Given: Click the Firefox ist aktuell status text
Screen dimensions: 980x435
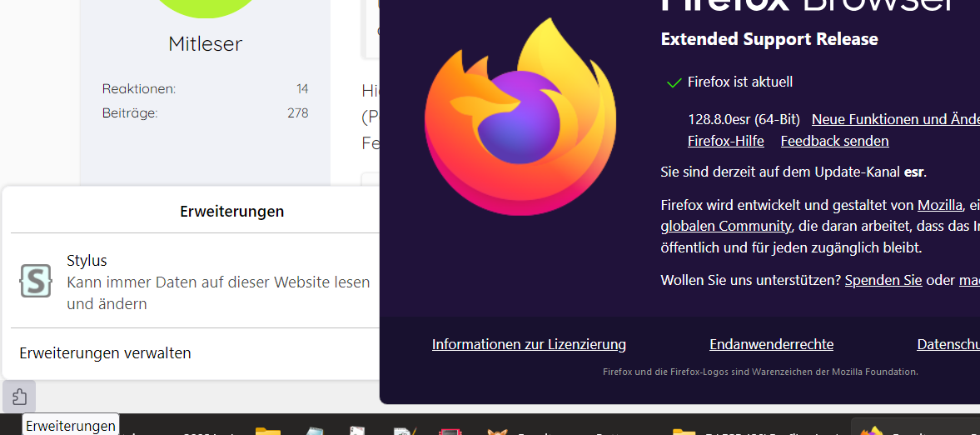Looking at the screenshot, I should pos(740,82).
